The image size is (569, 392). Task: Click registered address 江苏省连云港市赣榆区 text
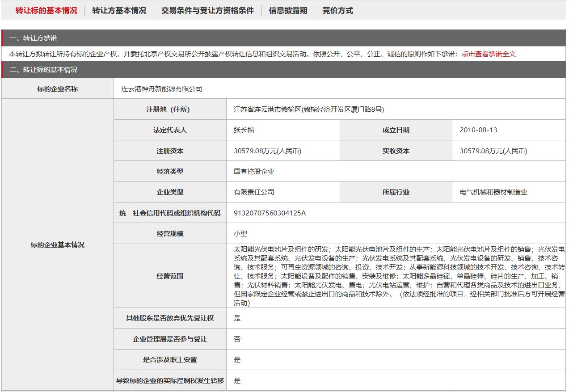[309, 109]
